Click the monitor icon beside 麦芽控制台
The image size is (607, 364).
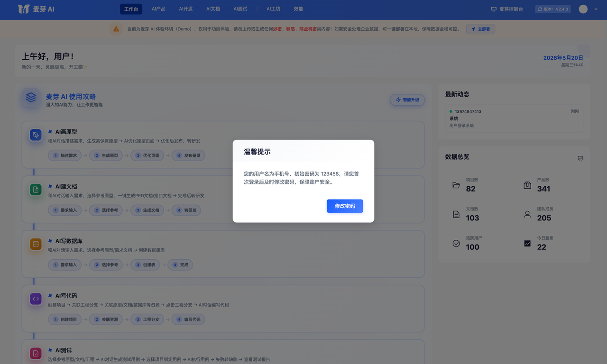494,9
